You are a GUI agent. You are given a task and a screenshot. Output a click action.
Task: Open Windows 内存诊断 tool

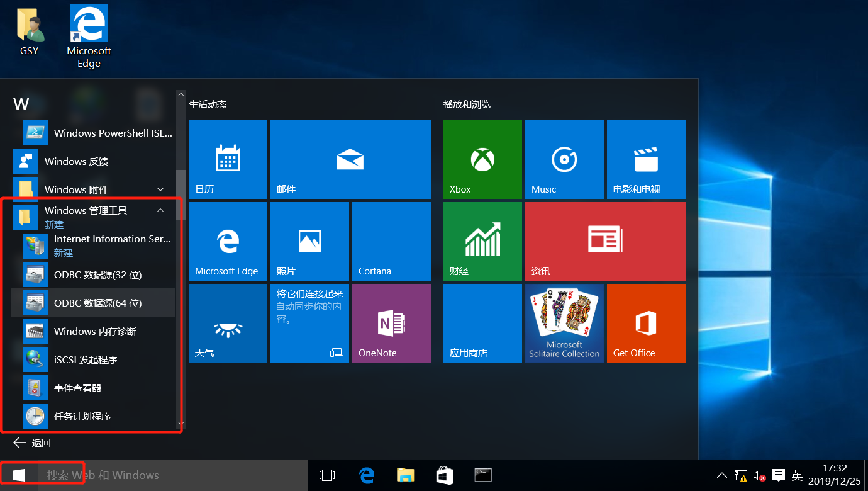click(x=93, y=331)
